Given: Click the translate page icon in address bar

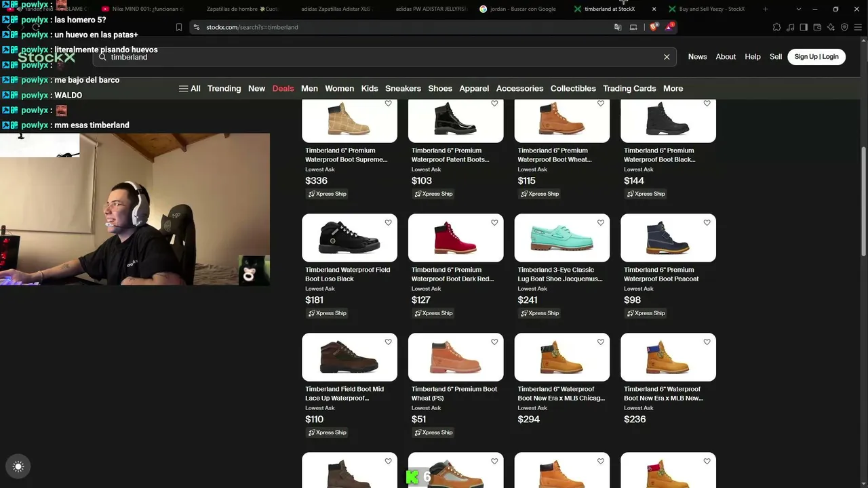Looking at the screenshot, I should point(618,27).
